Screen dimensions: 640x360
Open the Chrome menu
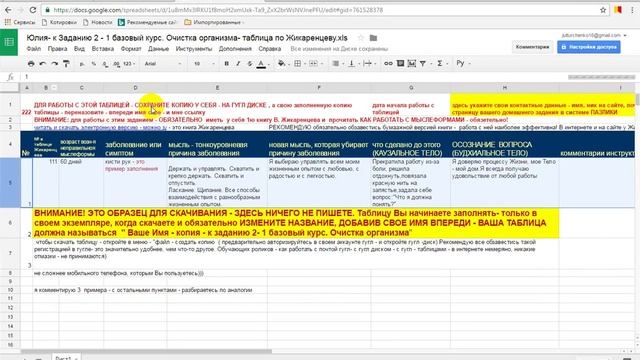632,10
